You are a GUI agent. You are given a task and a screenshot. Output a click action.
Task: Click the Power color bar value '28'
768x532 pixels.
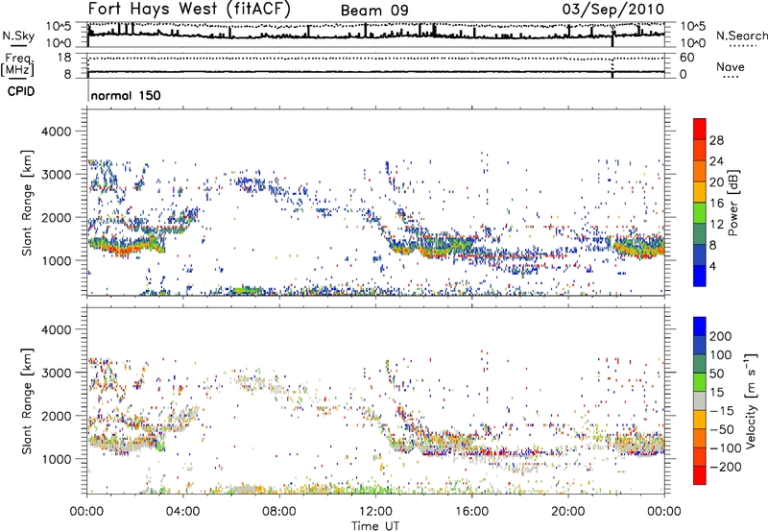point(716,140)
